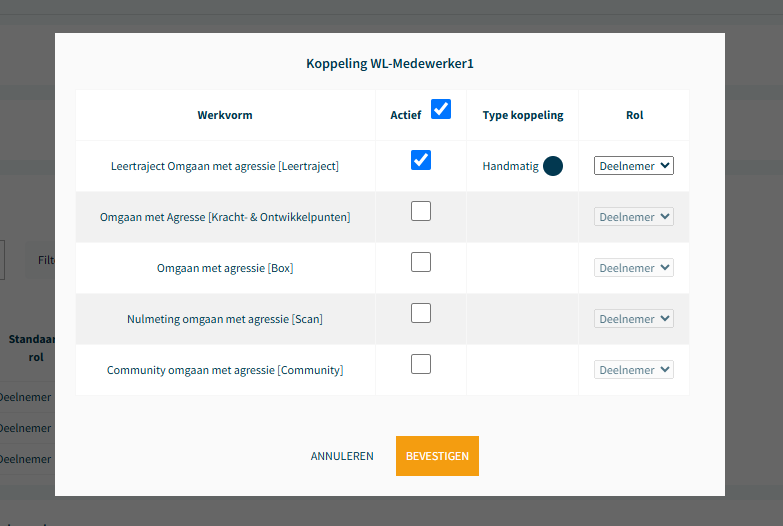Screen dimensions: 783x526
Task: Check the Omgaan met agressie [Box] checkbox
Action: click(421, 262)
